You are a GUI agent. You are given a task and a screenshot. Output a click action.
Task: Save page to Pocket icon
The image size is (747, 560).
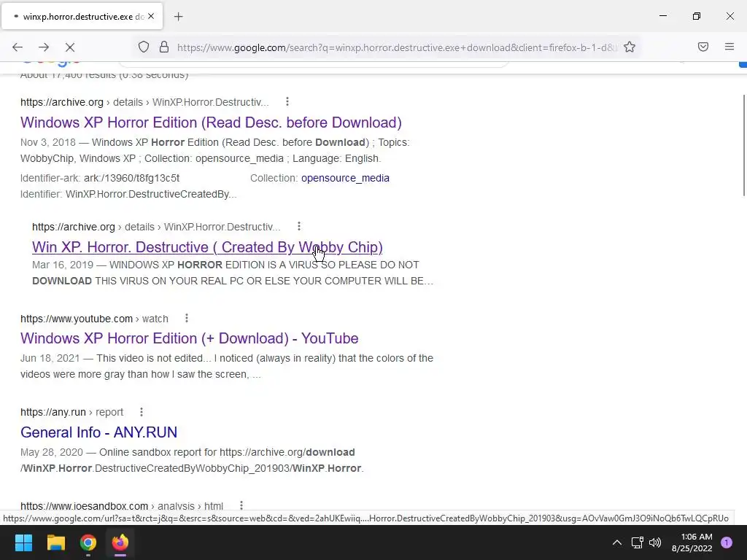click(703, 47)
